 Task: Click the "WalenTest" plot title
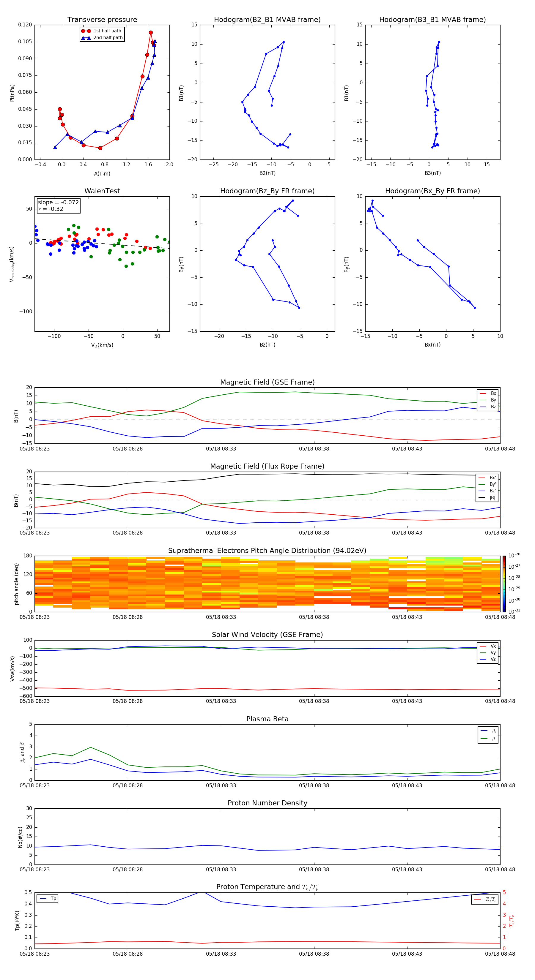[102, 191]
